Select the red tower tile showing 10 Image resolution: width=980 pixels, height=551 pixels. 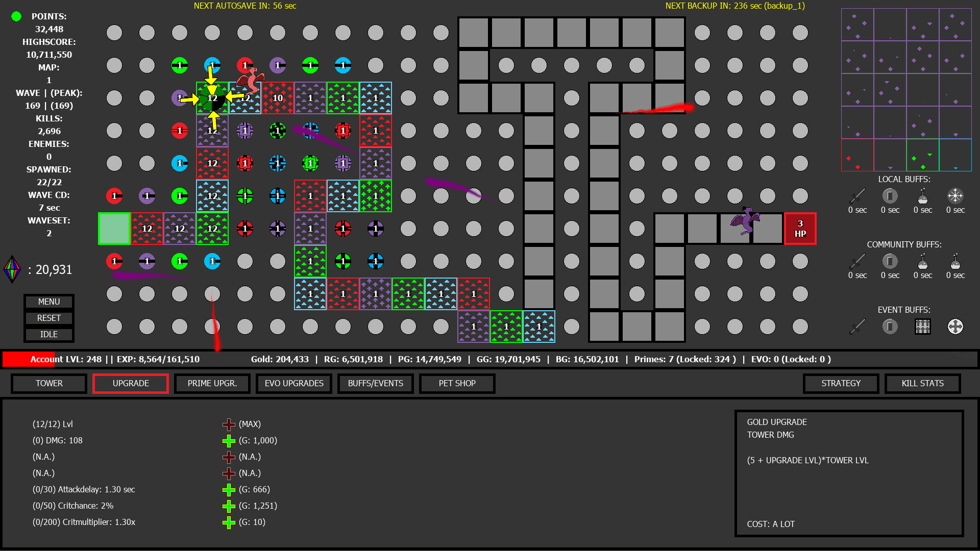[278, 98]
